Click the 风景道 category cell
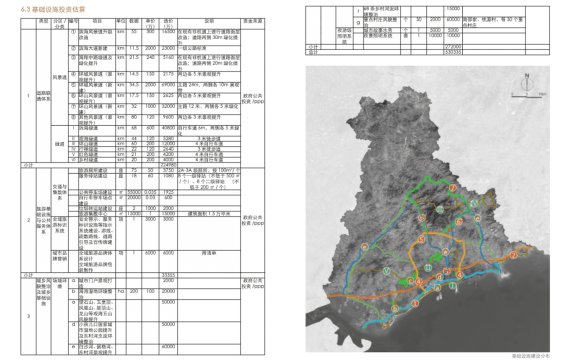The width and height of the screenshot is (570, 360). click(60, 77)
